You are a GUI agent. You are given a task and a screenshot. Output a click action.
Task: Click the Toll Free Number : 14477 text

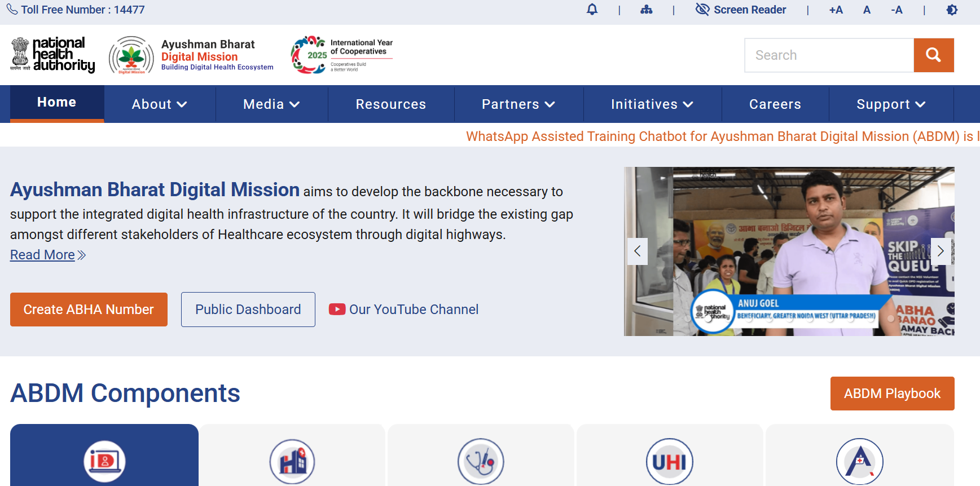tap(83, 10)
